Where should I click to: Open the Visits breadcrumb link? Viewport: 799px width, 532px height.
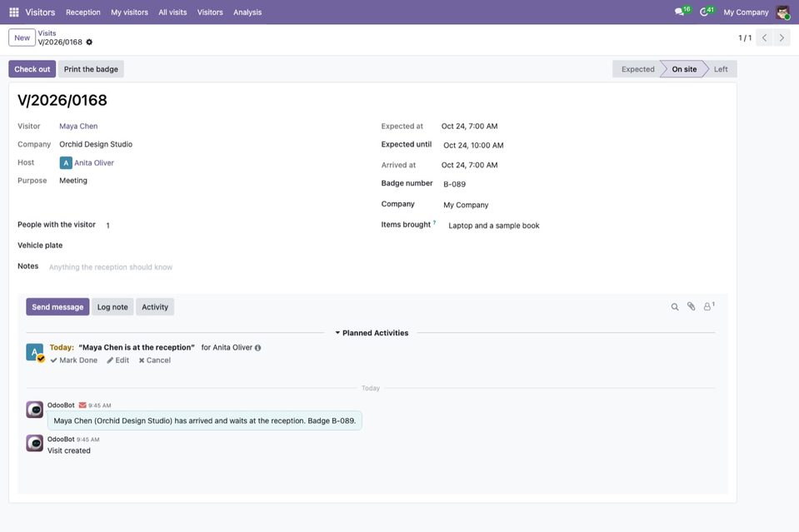click(47, 33)
